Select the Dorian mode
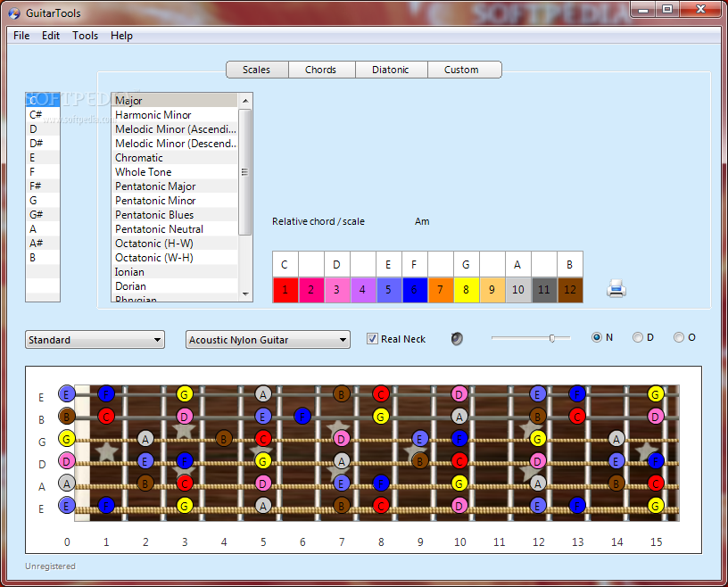Screen dimensions: 728x587 [175, 286]
